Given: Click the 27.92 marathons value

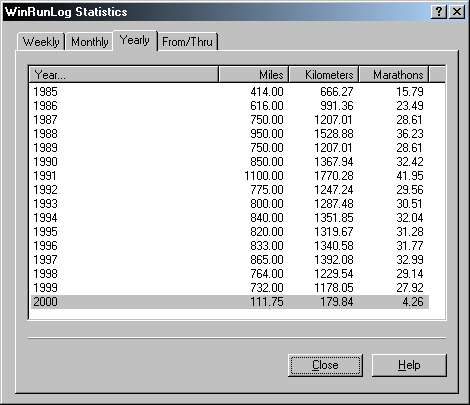Looking at the screenshot, I should coord(410,288).
